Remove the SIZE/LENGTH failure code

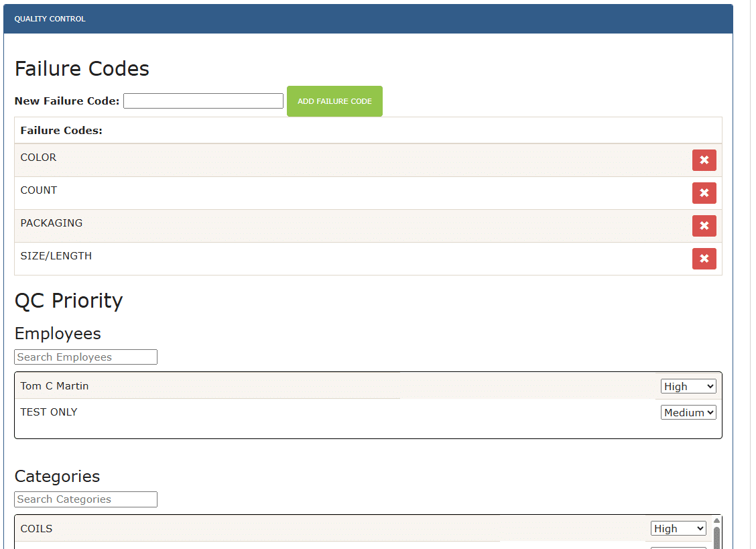click(x=704, y=259)
